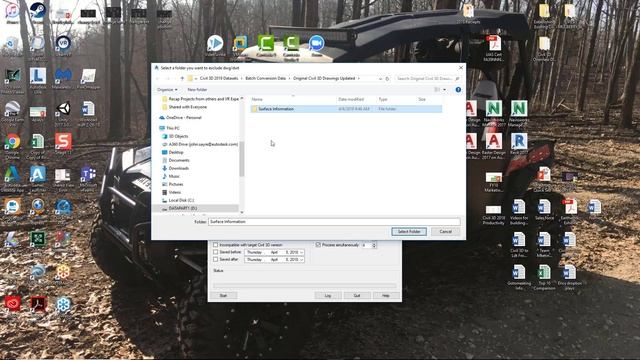Select Batch Conversion Data breadcrumb

coord(265,78)
